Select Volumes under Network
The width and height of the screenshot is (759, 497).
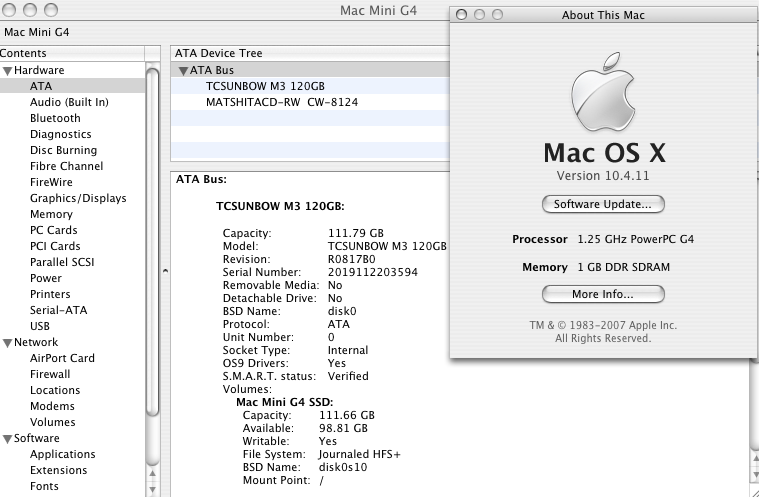pos(52,422)
